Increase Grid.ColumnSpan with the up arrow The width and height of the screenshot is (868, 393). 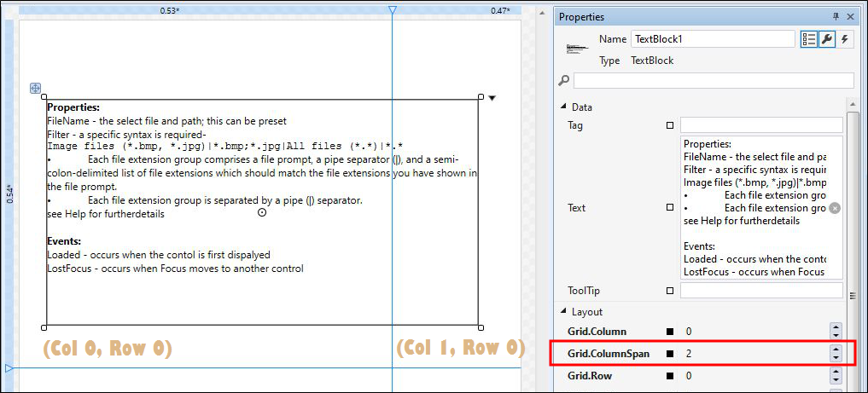coord(836,350)
